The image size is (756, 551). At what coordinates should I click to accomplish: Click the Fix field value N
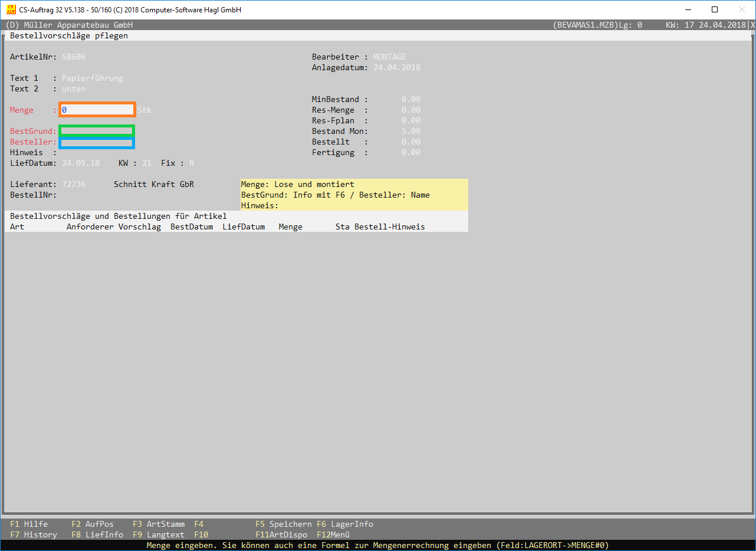click(x=192, y=163)
